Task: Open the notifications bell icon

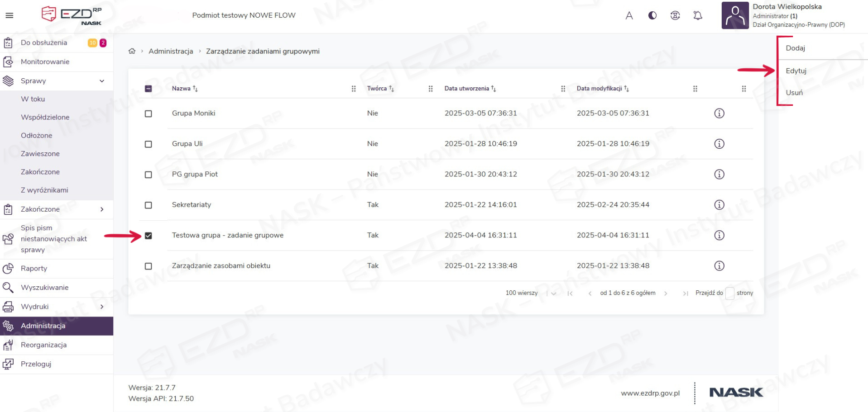Action: 698,15
